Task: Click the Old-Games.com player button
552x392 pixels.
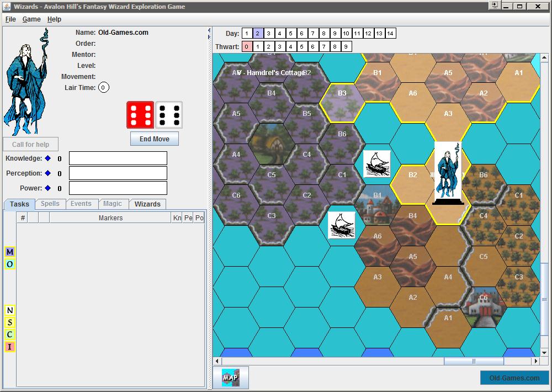Action: (x=514, y=378)
